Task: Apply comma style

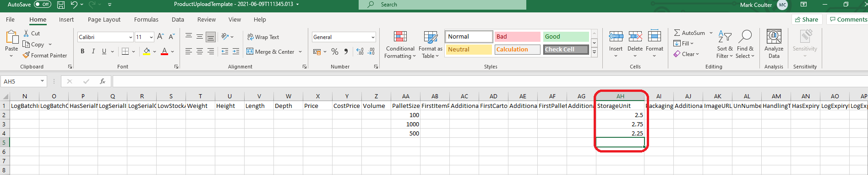Action: 346,51
